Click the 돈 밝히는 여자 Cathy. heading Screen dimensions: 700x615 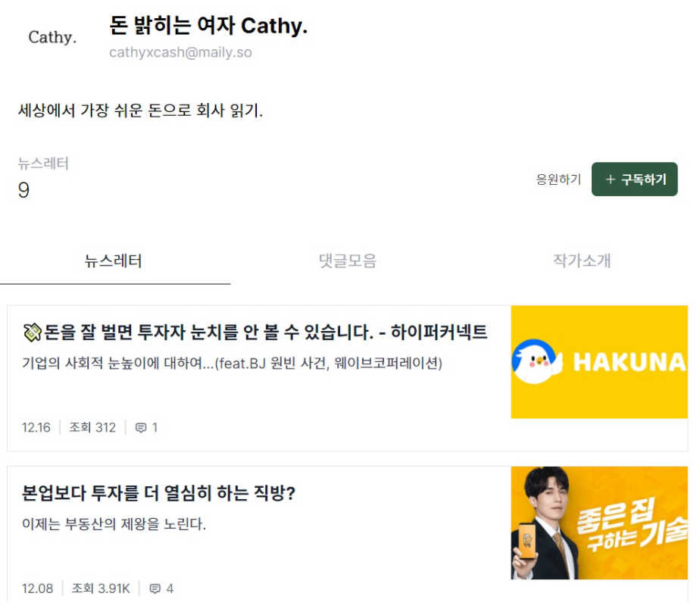(x=208, y=25)
